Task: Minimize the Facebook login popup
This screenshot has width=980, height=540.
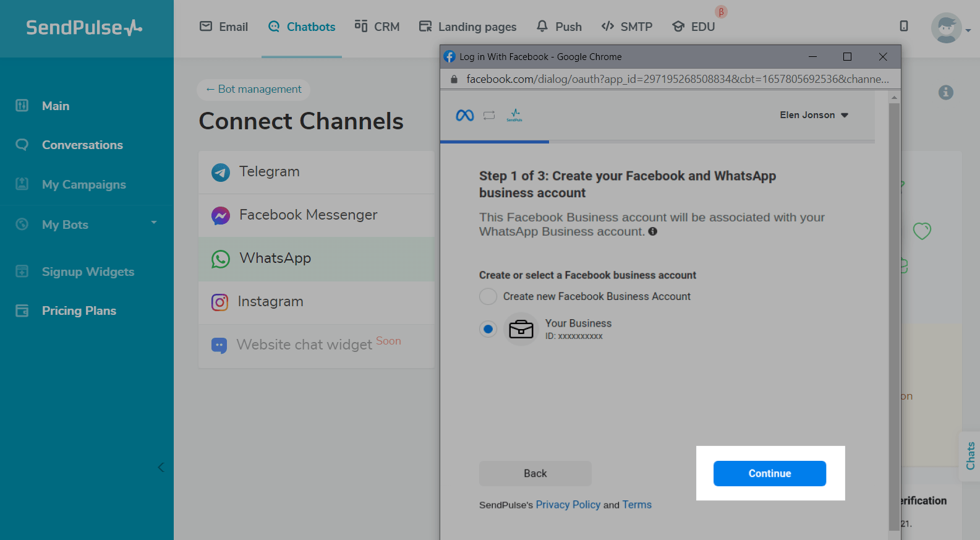Action: (x=813, y=56)
